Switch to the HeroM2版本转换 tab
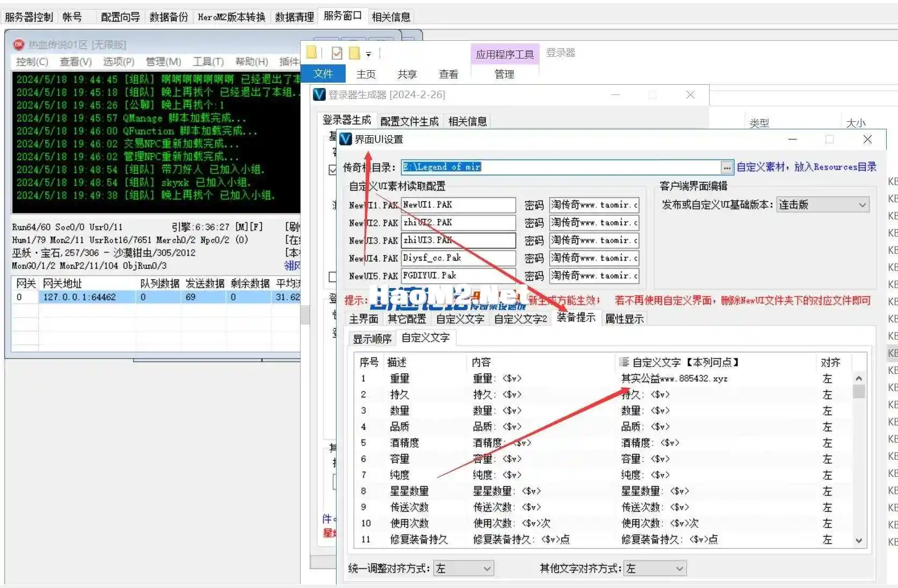Screen dimensions: 898x588 click(x=232, y=17)
